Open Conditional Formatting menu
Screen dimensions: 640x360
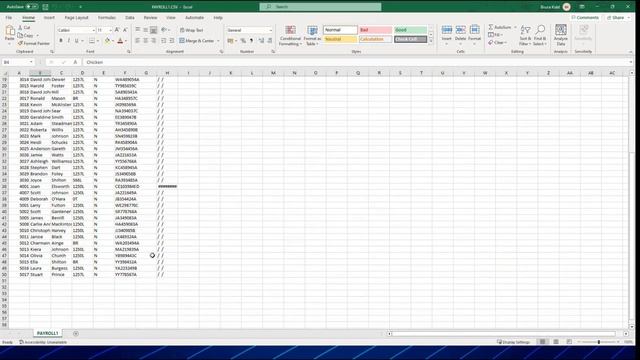coord(290,36)
